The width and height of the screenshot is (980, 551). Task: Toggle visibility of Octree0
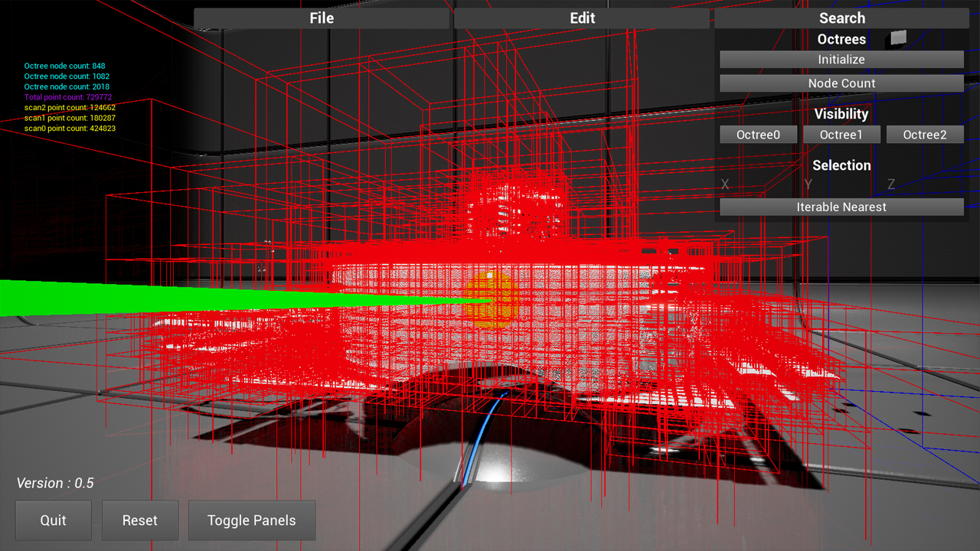(758, 135)
